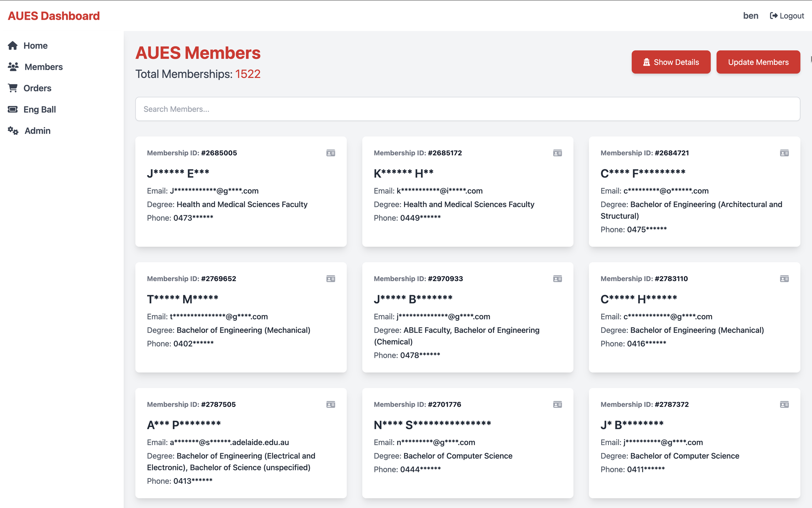This screenshot has width=812, height=508.
Task: Click the AUES Dashboard logo title
Action: coord(54,16)
